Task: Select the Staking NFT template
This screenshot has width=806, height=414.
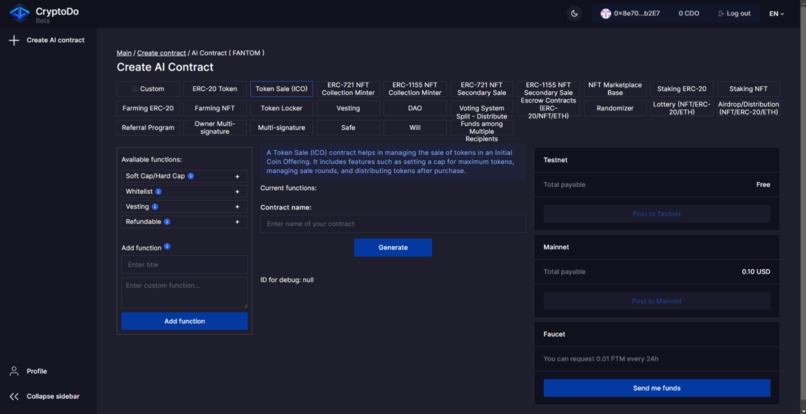Action: pyautogui.click(x=748, y=89)
